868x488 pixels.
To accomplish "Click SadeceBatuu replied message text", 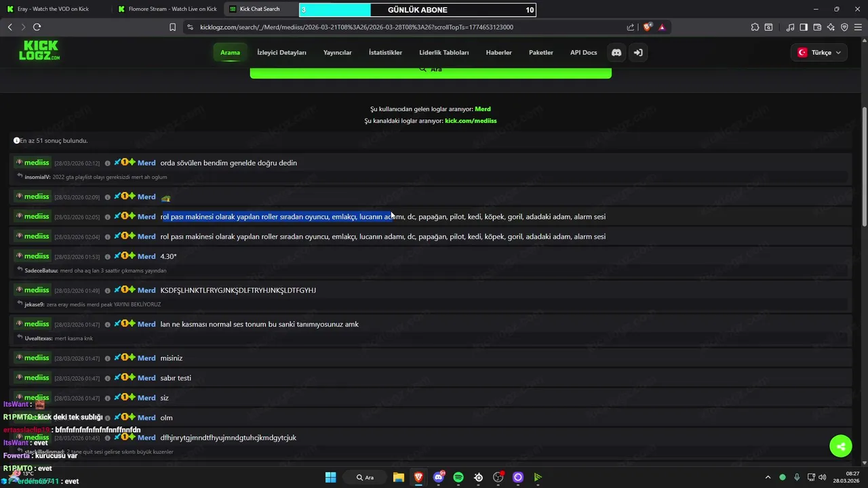I will pyautogui.click(x=113, y=270).
